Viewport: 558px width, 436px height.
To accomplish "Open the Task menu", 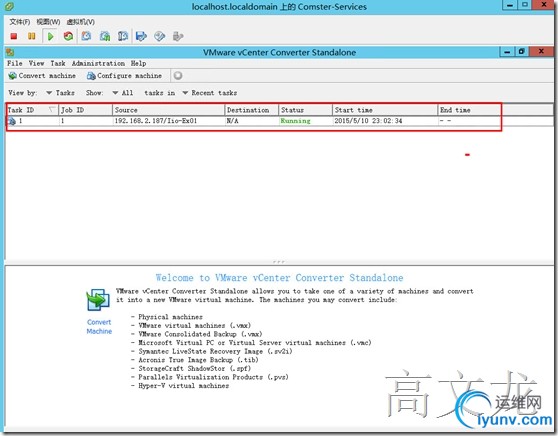I will 58,63.
